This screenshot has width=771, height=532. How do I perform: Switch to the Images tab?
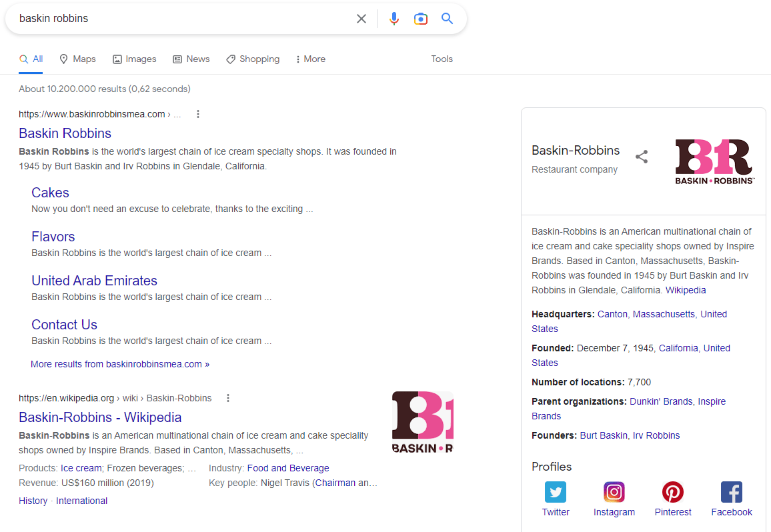pyautogui.click(x=134, y=59)
